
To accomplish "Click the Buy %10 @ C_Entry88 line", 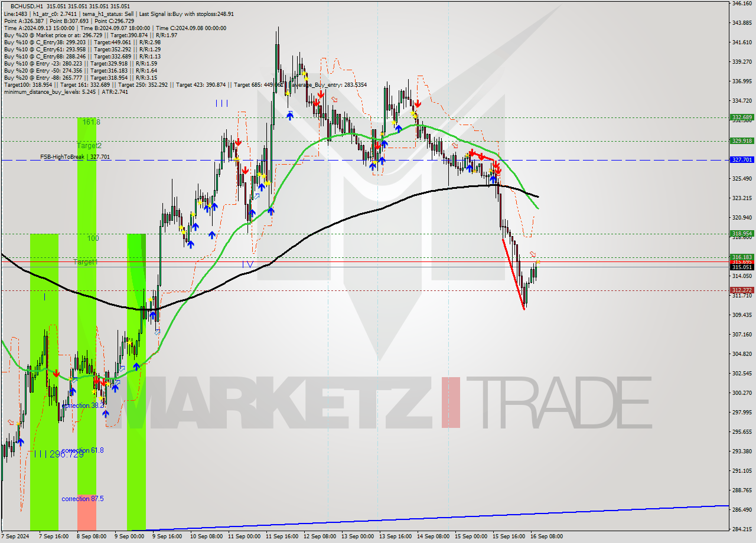I will pos(82,56).
